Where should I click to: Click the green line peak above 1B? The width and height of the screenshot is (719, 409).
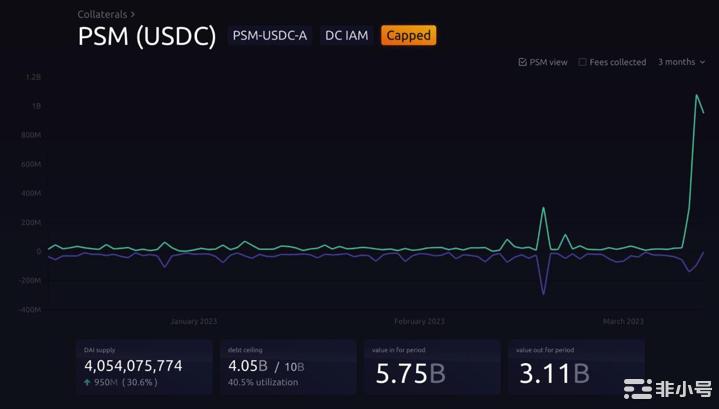(696, 95)
